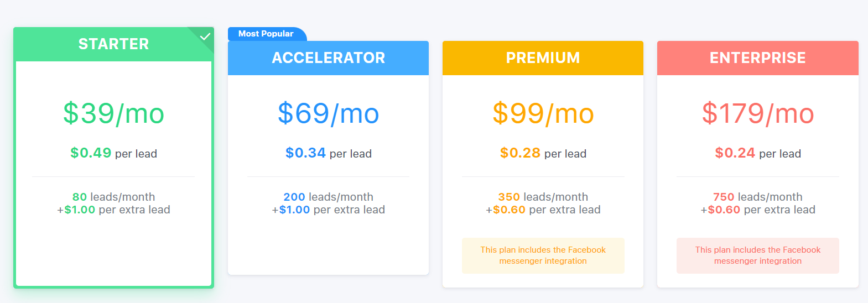Image resolution: width=868 pixels, height=303 pixels.
Task: Click 200 leads/month in the Accelerator card
Action: [328, 197]
